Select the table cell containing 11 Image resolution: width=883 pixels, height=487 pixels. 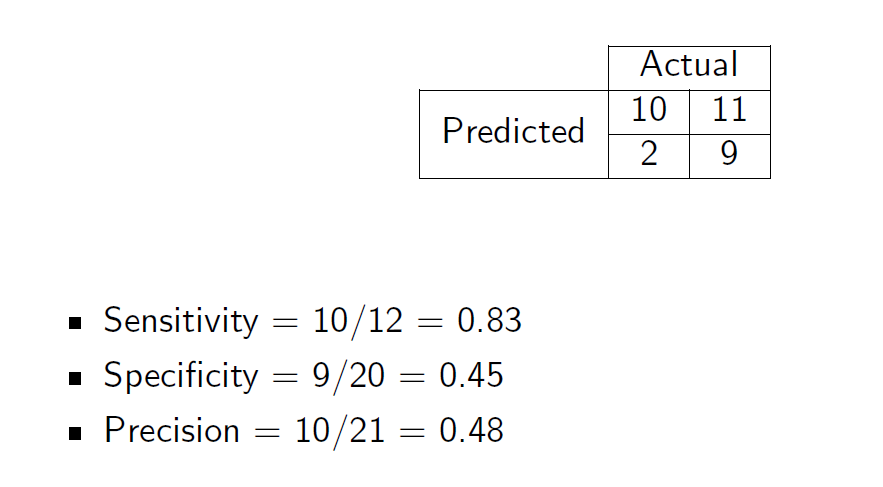click(x=730, y=112)
